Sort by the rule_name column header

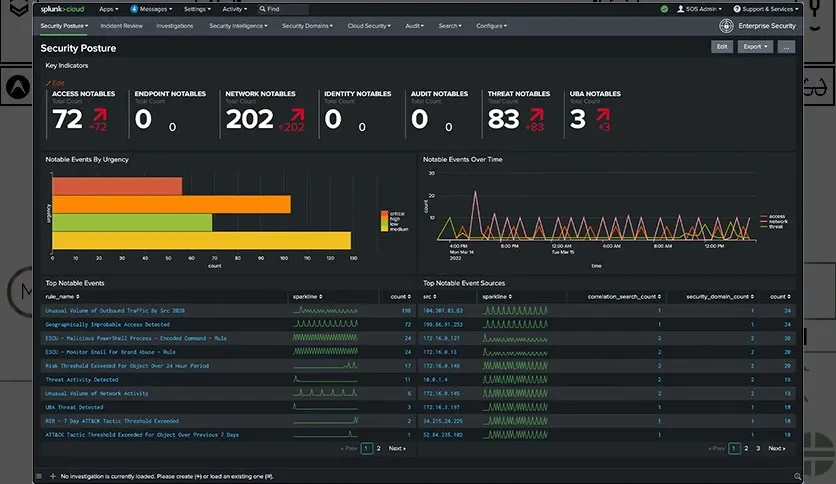62,296
